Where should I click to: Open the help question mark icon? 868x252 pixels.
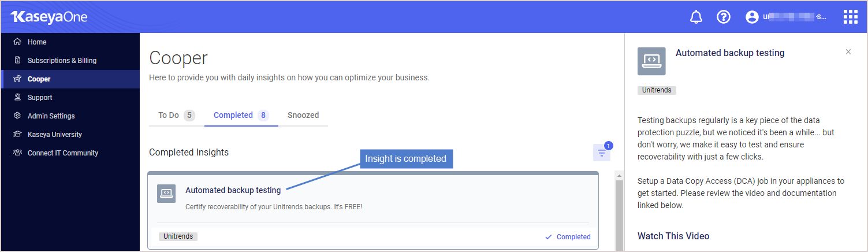click(x=724, y=17)
